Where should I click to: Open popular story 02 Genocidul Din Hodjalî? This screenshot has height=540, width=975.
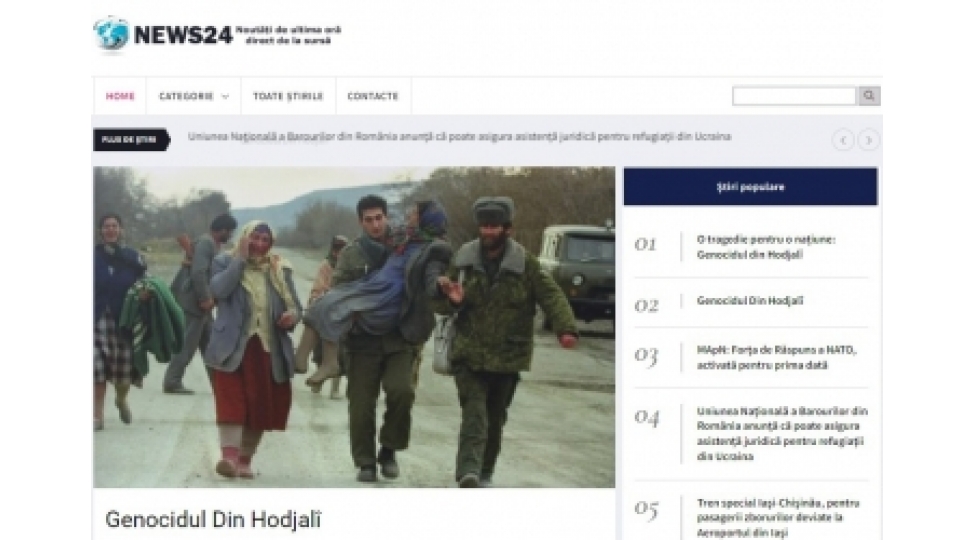pos(750,301)
